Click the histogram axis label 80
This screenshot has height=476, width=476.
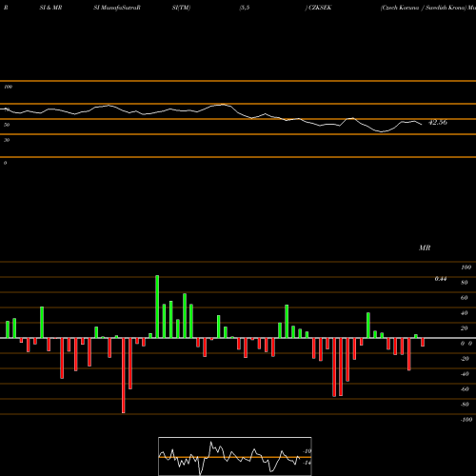[465, 283]
